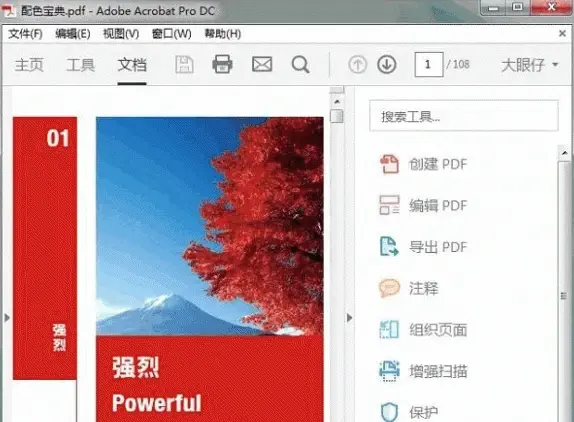Click the red maple tree photo
Screen dimensions: 574x422
pos(210,226)
